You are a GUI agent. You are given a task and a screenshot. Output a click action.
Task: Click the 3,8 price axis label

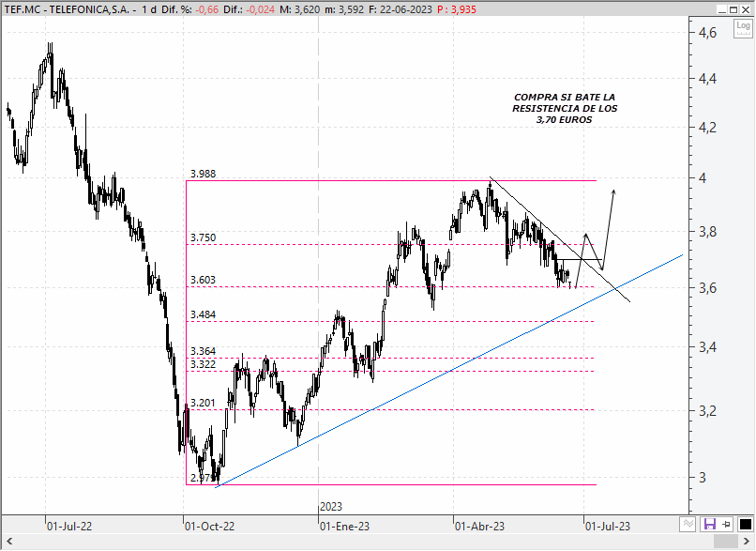click(708, 232)
